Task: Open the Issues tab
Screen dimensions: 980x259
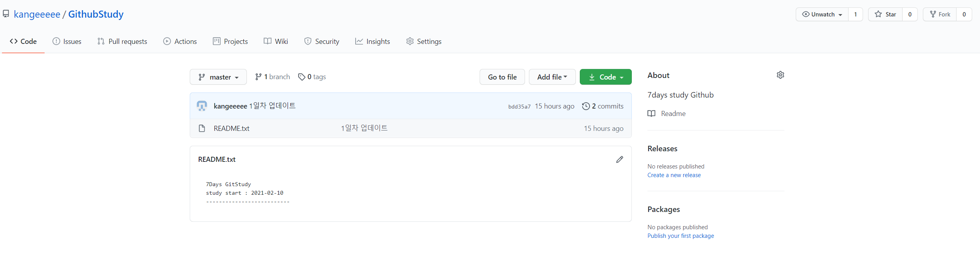Action: pos(67,41)
